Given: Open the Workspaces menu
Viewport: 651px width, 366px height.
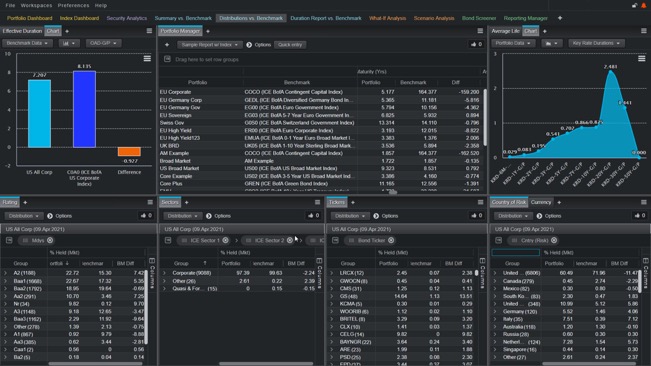Looking at the screenshot, I should 37,5.
